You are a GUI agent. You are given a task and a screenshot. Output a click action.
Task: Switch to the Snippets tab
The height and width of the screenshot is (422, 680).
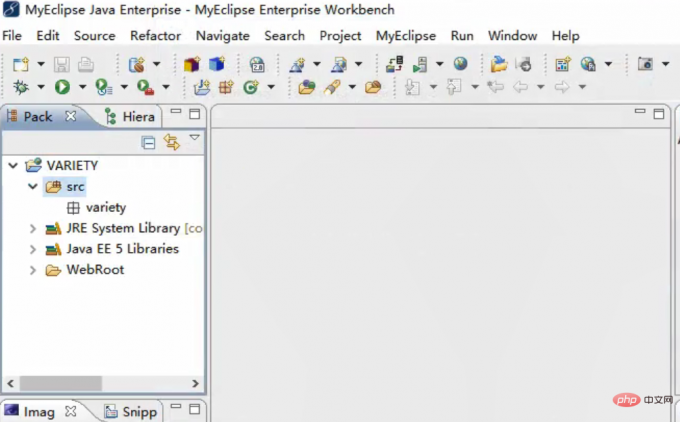point(131,411)
